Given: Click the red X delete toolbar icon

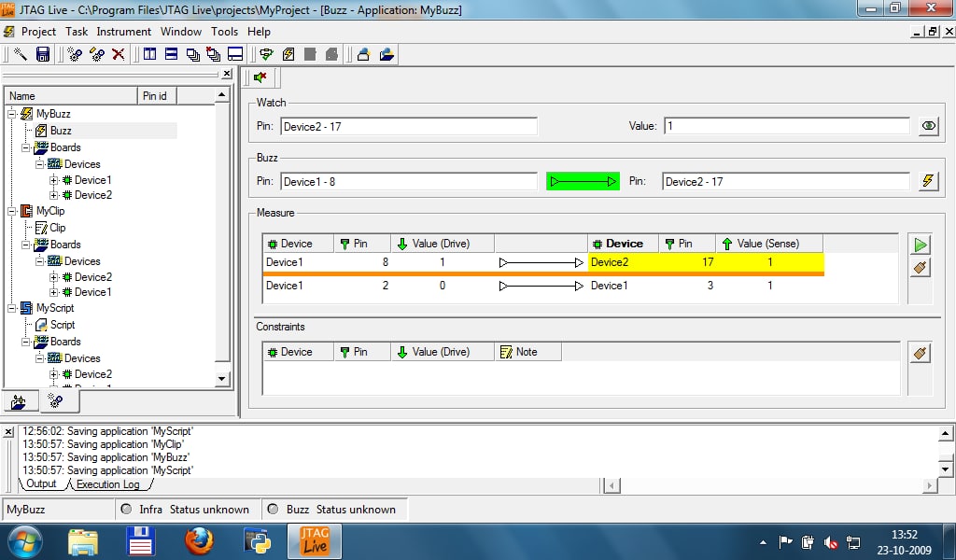Looking at the screenshot, I should coord(119,54).
